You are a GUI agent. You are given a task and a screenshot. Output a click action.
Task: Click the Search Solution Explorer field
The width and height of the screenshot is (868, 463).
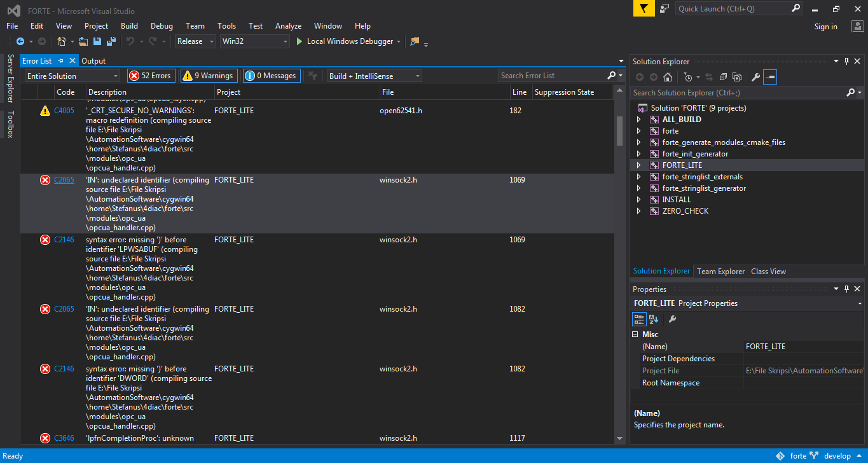point(738,93)
